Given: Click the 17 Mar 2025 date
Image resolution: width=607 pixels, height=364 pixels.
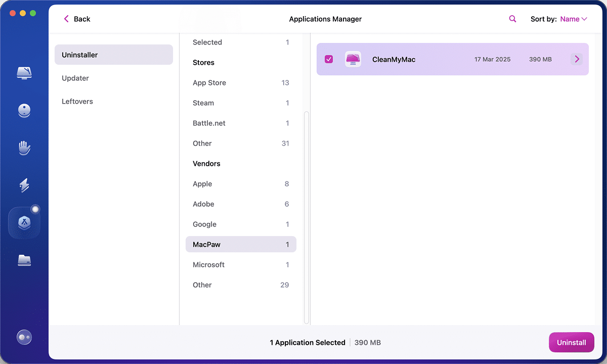Looking at the screenshot, I should click(x=492, y=59).
